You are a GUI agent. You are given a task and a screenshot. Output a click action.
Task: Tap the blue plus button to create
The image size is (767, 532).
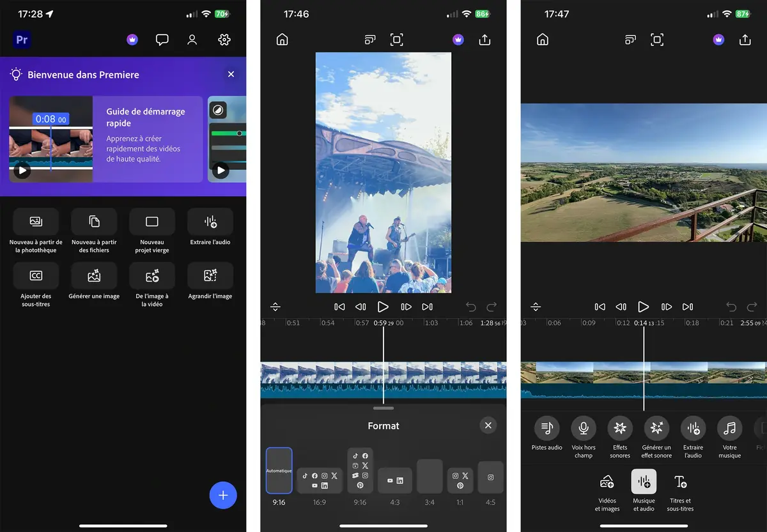pos(223,495)
